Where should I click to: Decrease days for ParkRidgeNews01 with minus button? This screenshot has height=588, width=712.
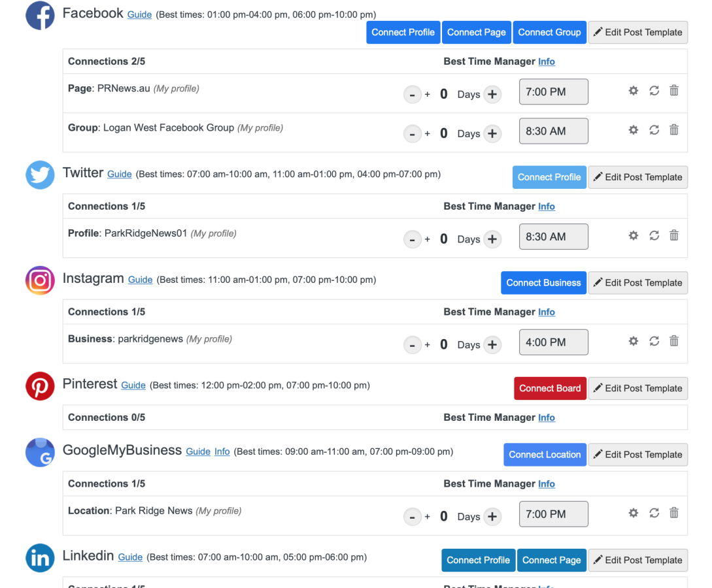413,239
